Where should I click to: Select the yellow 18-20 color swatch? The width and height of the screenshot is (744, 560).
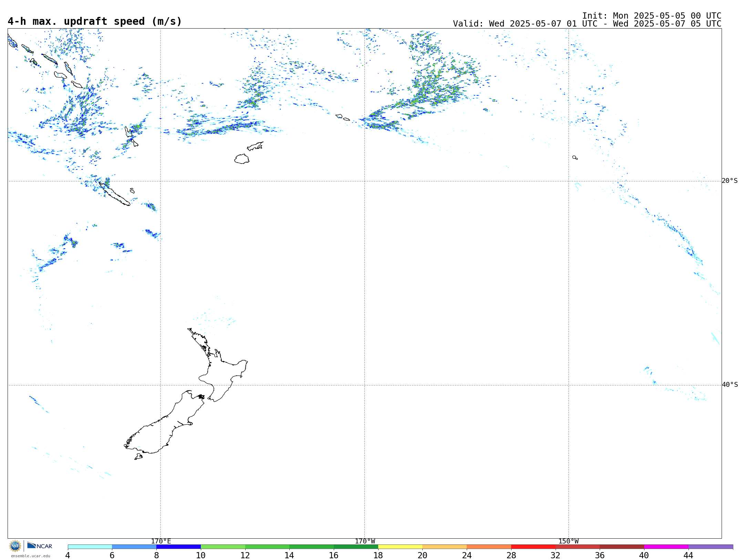click(400, 547)
